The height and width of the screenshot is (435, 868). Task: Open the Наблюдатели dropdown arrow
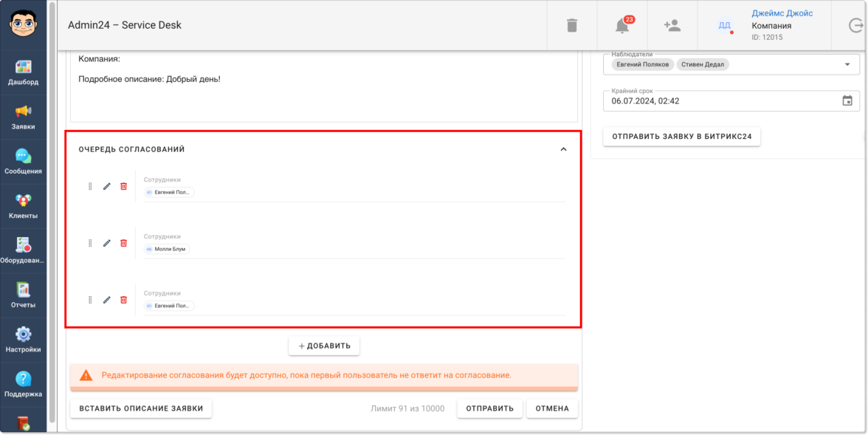coord(847,65)
